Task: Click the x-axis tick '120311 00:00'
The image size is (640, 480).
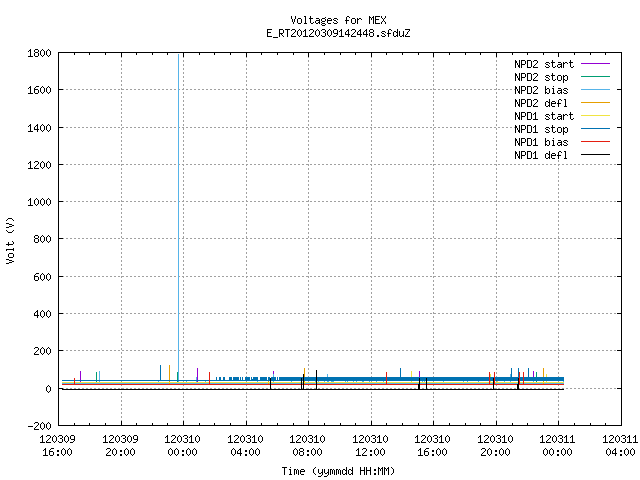Action: tap(557, 446)
